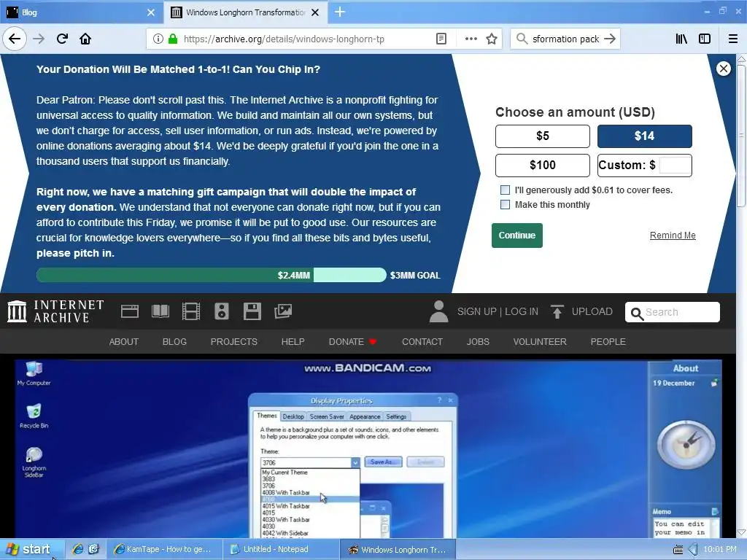The width and height of the screenshot is (747, 560).
Task: Click the Longhorn video preview thumbnail
Action: coord(368,448)
